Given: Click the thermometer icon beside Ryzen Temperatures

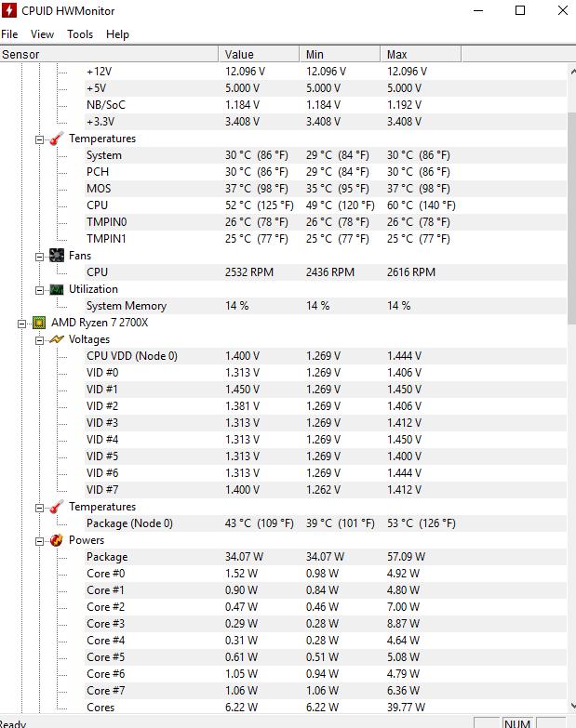Looking at the screenshot, I should click(57, 507).
